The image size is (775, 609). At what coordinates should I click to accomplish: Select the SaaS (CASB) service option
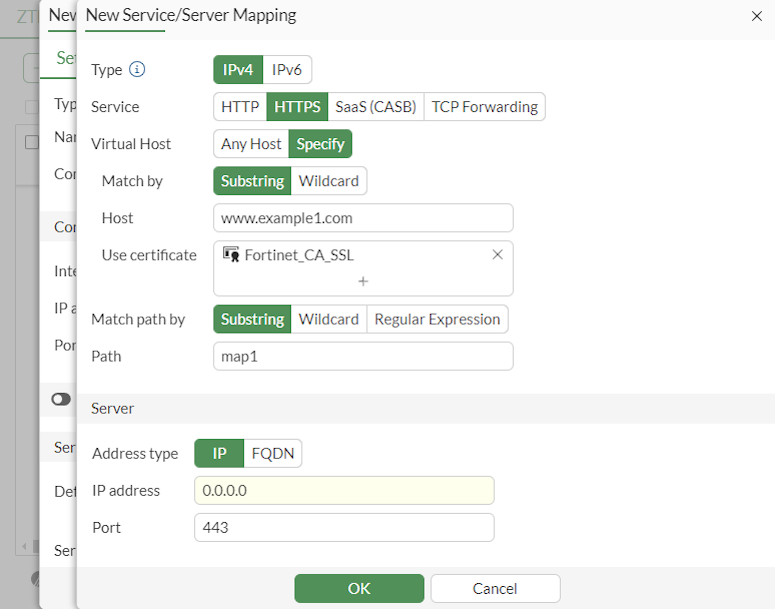pyautogui.click(x=375, y=107)
